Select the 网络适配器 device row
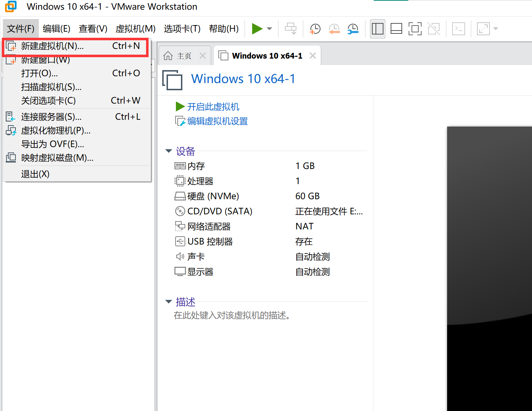Image resolution: width=532 pixels, height=411 pixels. point(270,227)
